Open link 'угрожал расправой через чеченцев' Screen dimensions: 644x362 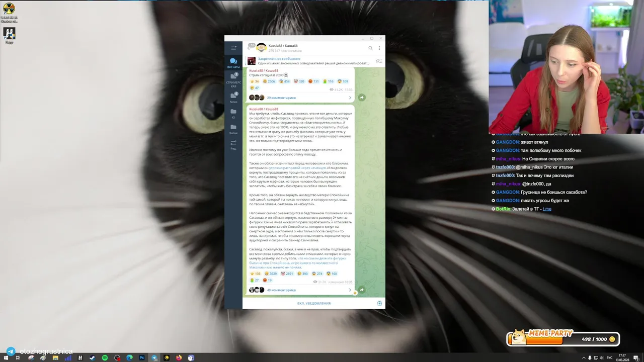pos(297,168)
